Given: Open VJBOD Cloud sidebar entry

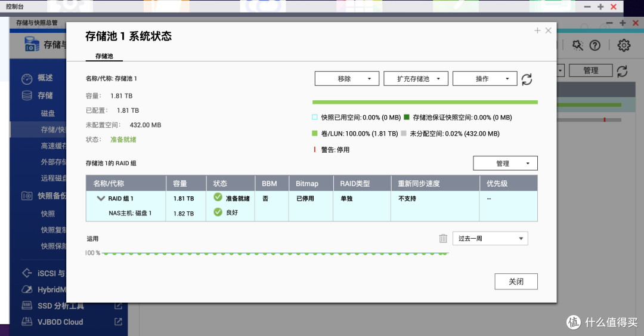Looking at the screenshot, I should [60, 322].
